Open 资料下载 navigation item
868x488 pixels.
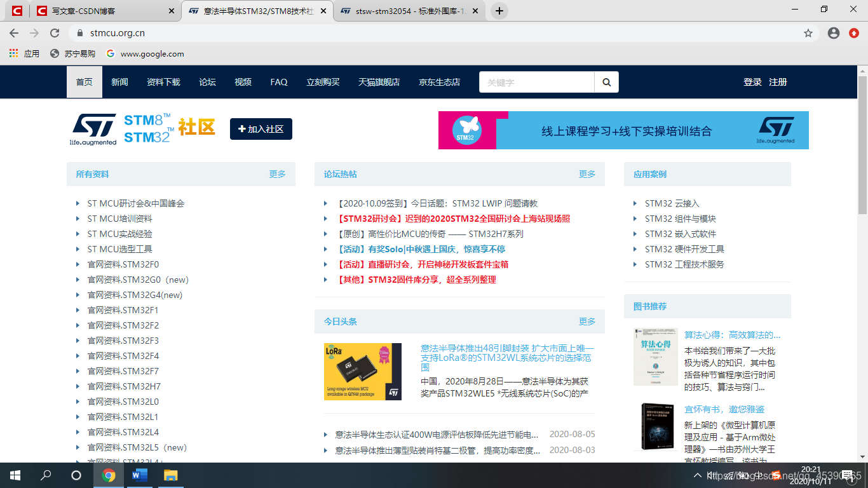(x=163, y=82)
